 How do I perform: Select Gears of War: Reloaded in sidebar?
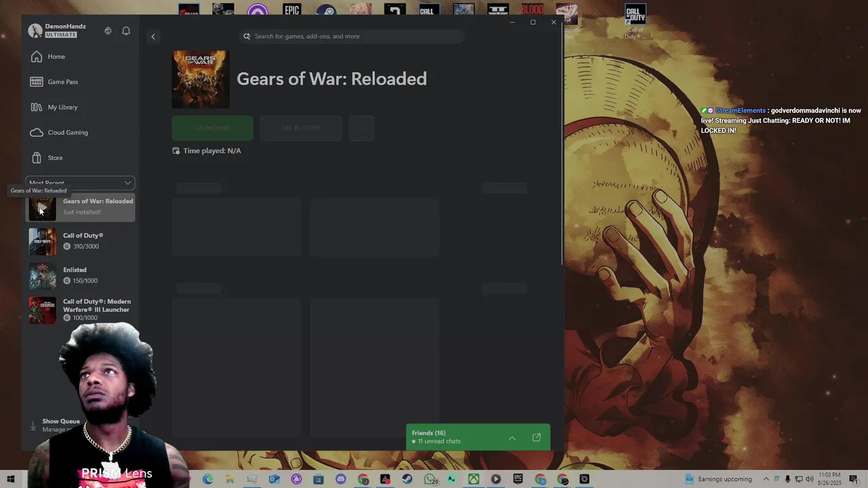pos(81,207)
